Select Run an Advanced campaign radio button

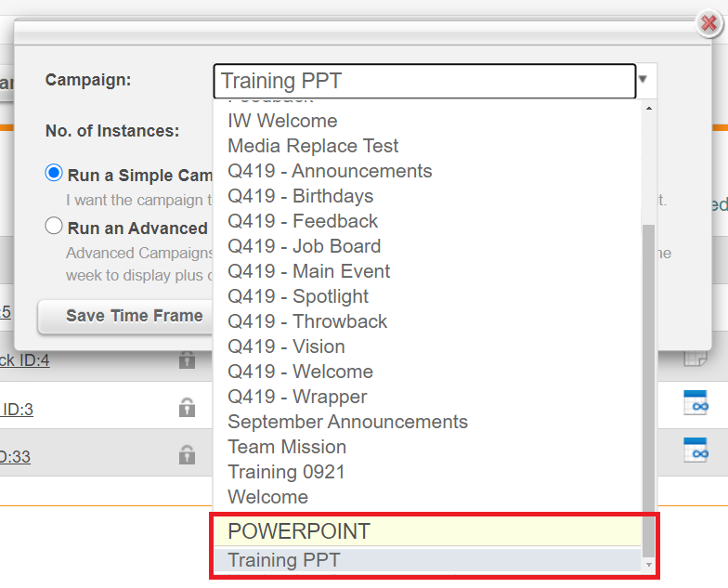click(x=54, y=226)
